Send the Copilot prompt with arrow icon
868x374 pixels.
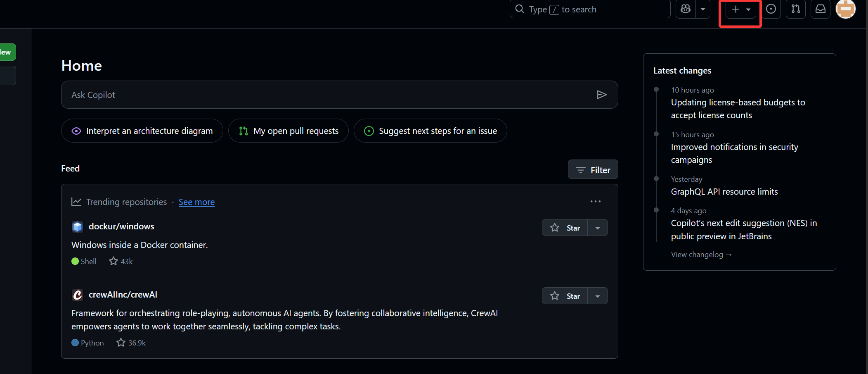pyautogui.click(x=601, y=95)
